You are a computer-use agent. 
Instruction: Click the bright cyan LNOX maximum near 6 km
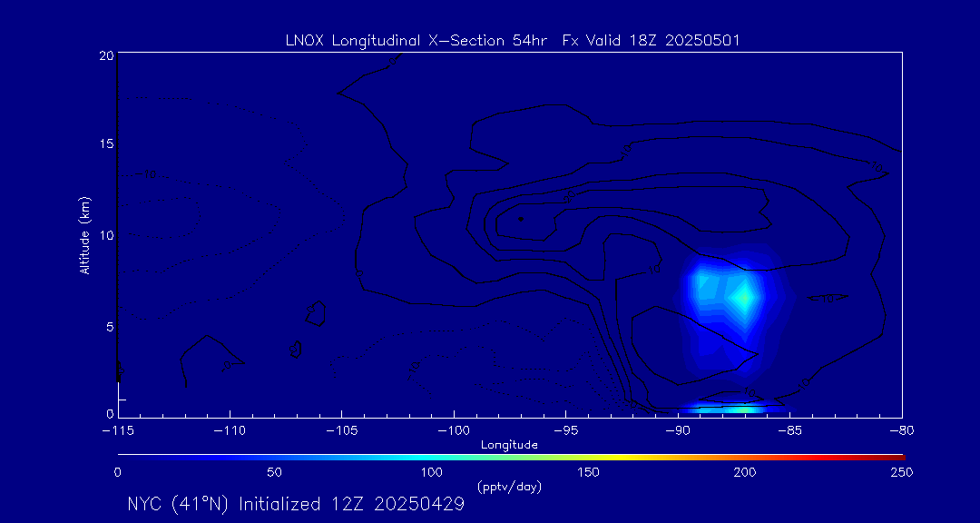pyautogui.click(x=745, y=298)
